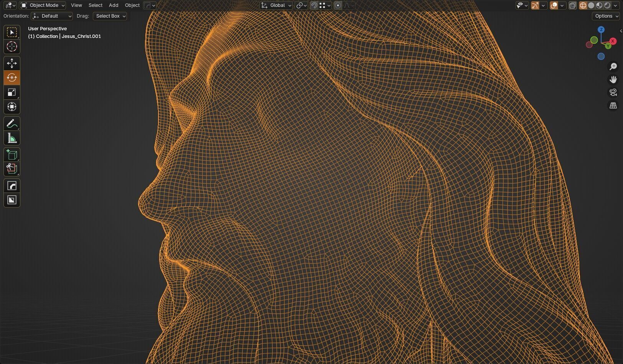The image size is (623, 364).
Task: Open the Global transform orientation dropdown
Action: 276,5
